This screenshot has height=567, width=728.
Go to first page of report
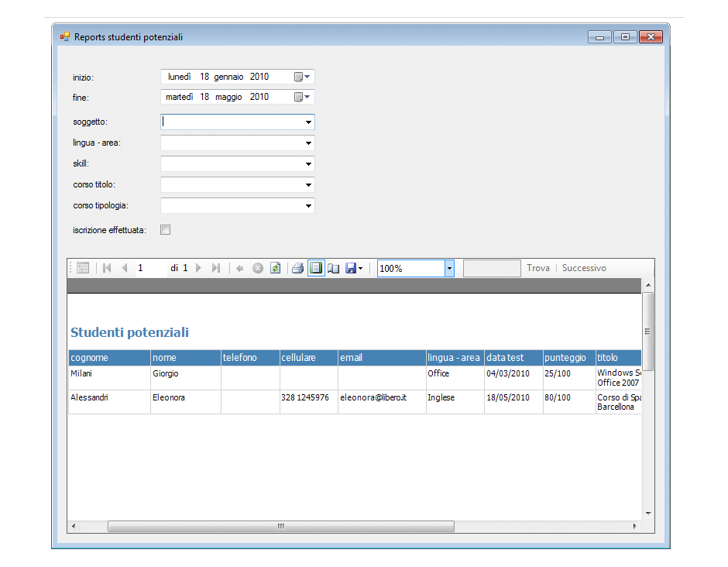[107, 268]
